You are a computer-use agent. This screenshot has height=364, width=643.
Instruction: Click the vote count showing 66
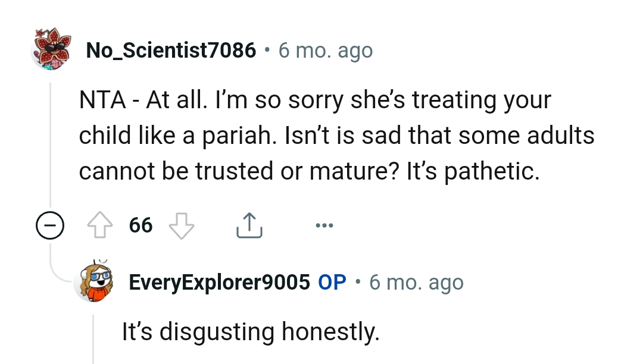141,225
